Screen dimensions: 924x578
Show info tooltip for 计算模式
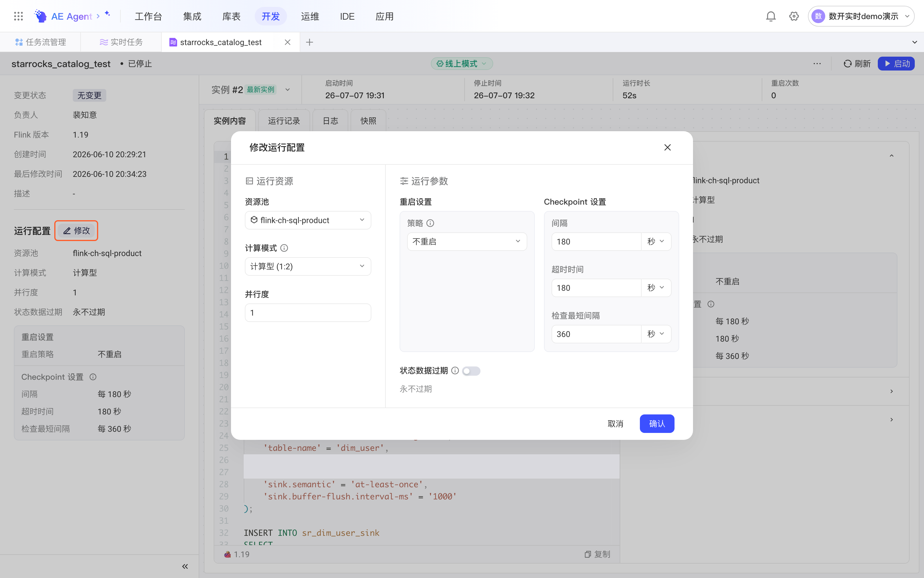(x=284, y=248)
